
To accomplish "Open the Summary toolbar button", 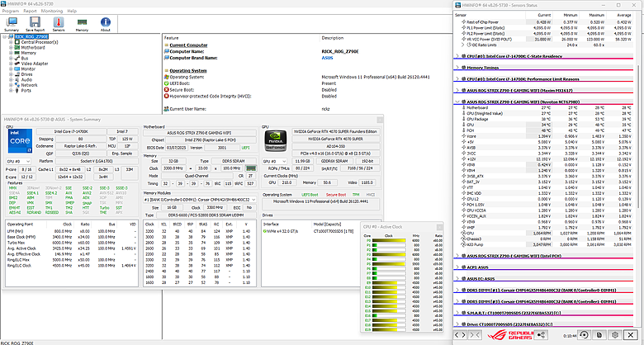I will 12,24.
